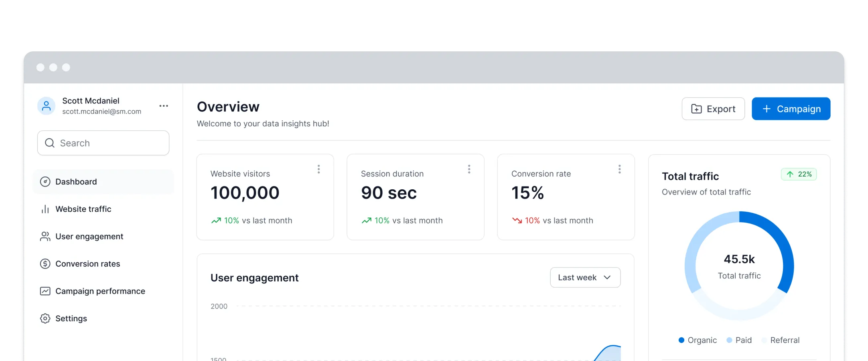Click the user avatar icon

coord(46,106)
